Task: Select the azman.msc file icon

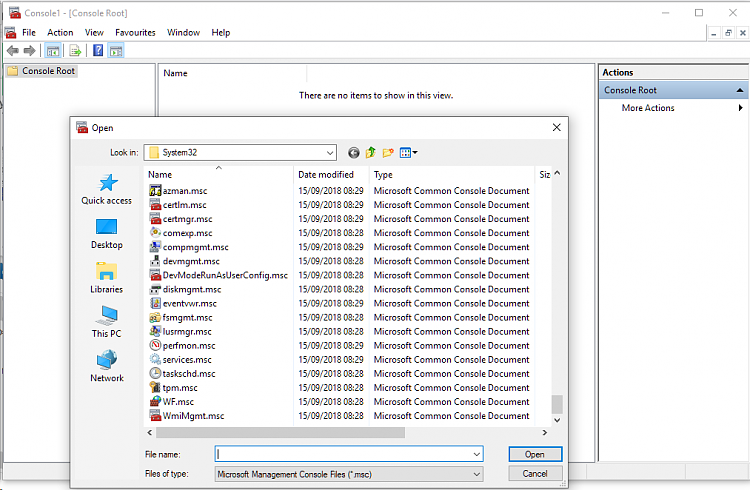Action: pos(155,190)
